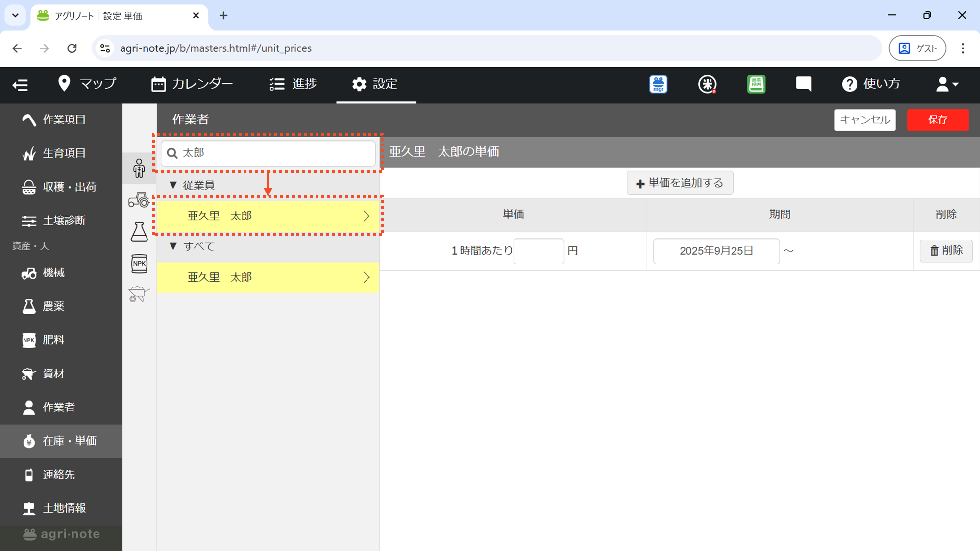Open a new browser tab
Viewport: 980px width, 551px height.
coord(223,16)
